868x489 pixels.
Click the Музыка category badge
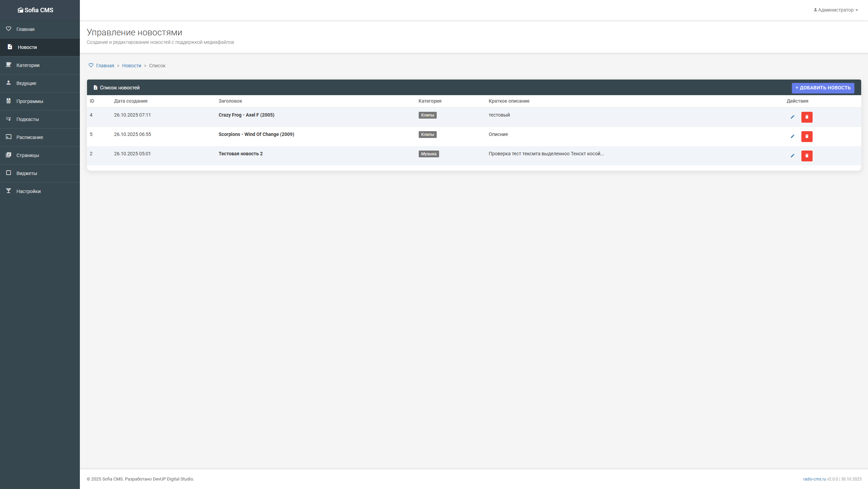pyautogui.click(x=429, y=154)
